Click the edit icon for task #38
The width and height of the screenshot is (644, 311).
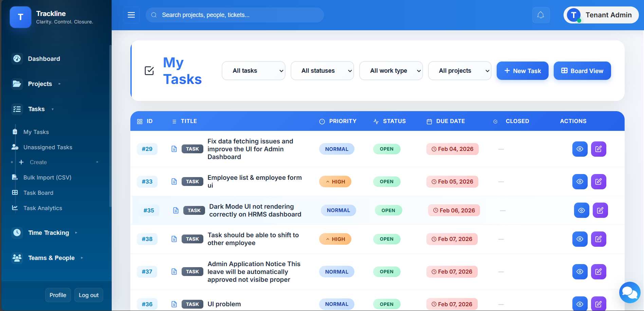(598, 239)
